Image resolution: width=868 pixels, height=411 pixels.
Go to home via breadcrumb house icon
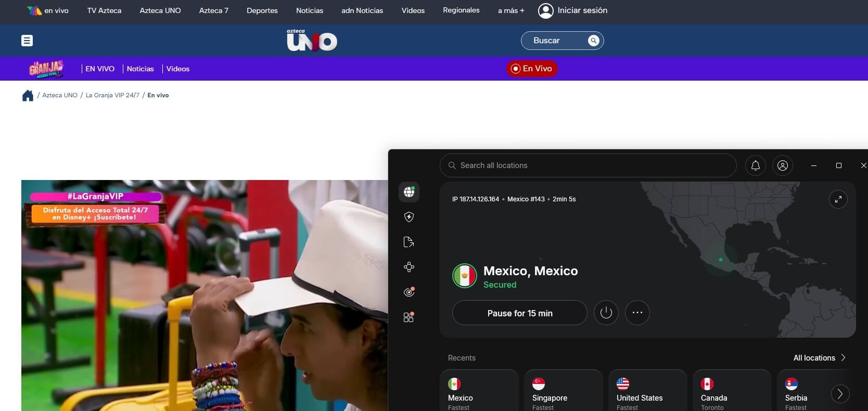28,96
